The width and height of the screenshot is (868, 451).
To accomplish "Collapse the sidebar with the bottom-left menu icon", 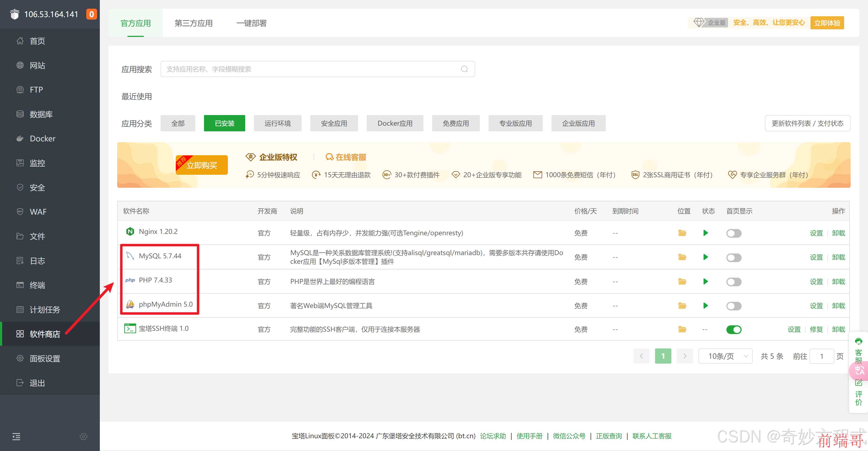I will point(16,437).
